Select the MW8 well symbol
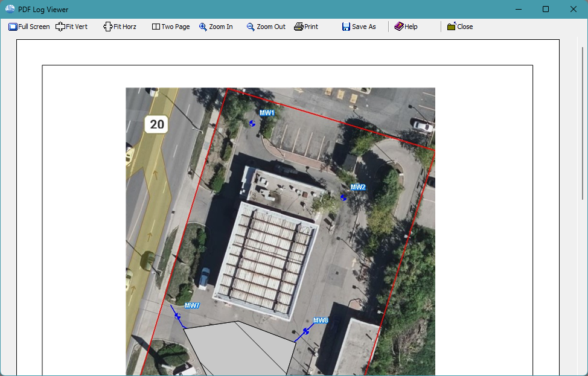This screenshot has height=376, width=588. coord(306,331)
